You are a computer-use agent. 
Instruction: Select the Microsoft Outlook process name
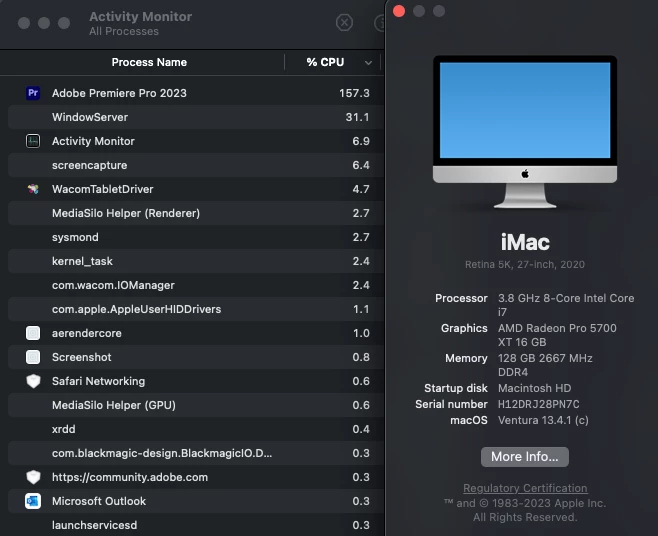pyautogui.click(x=99, y=501)
